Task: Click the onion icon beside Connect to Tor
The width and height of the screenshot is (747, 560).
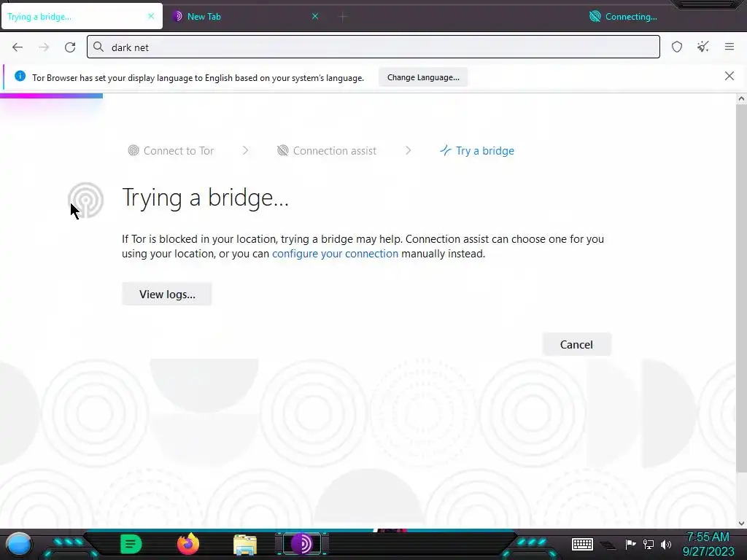Action: tap(133, 150)
